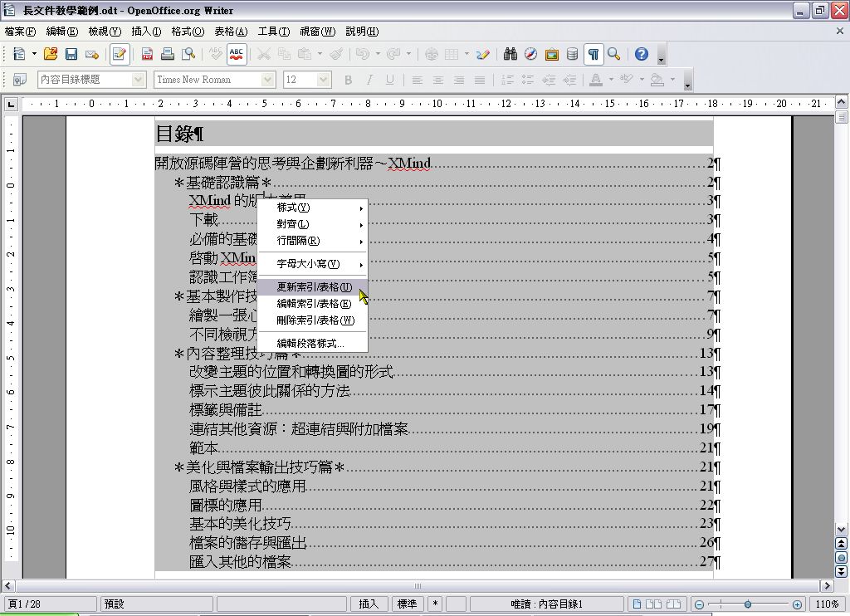Click the Undo arrow icon
Viewport: 850px width, 616px height.
[x=363, y=54]
